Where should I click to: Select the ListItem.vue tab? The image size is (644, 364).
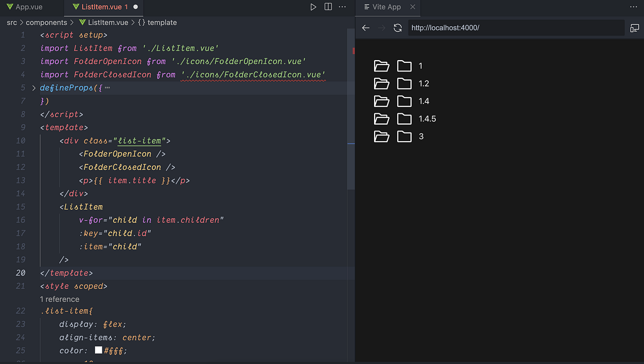point(100,7)
